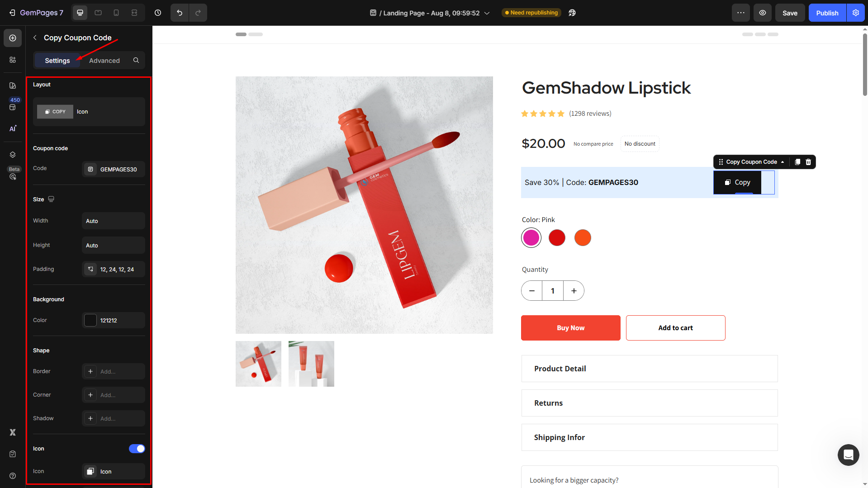Open the add element plus panel
868x488 pixels.
pos(13,38)
